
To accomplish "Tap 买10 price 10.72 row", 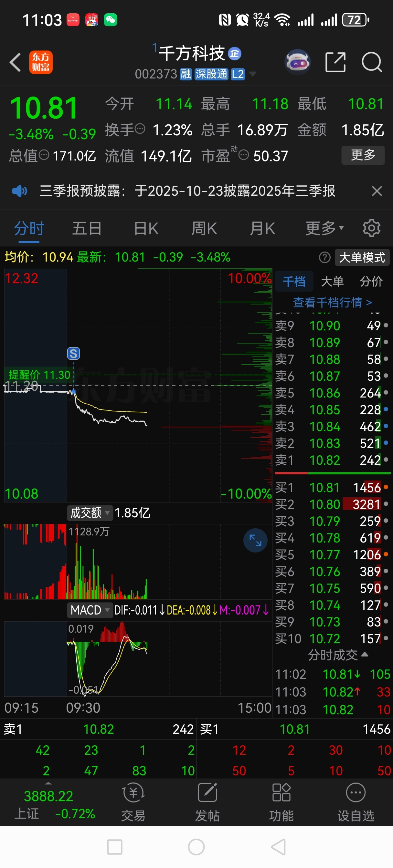I will tap(332, 638).
